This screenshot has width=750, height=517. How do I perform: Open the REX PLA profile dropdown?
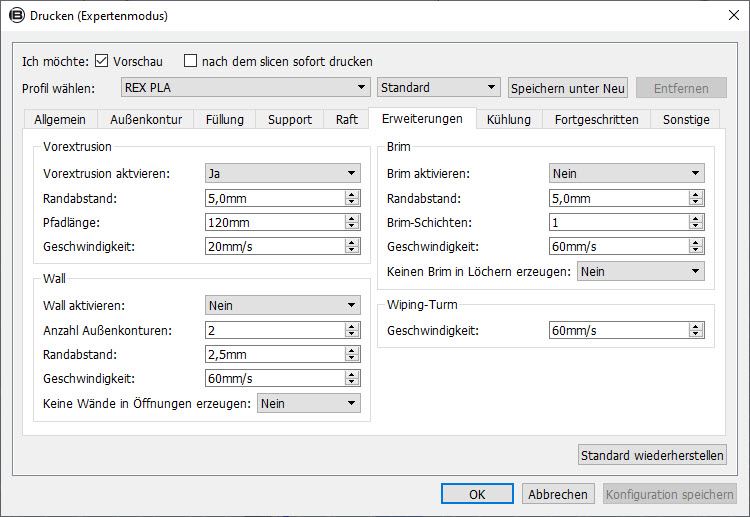[246, 88]
